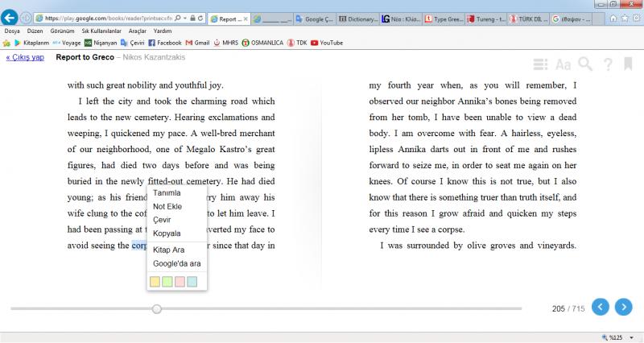Click the address bar search magnifier icon

178,18
